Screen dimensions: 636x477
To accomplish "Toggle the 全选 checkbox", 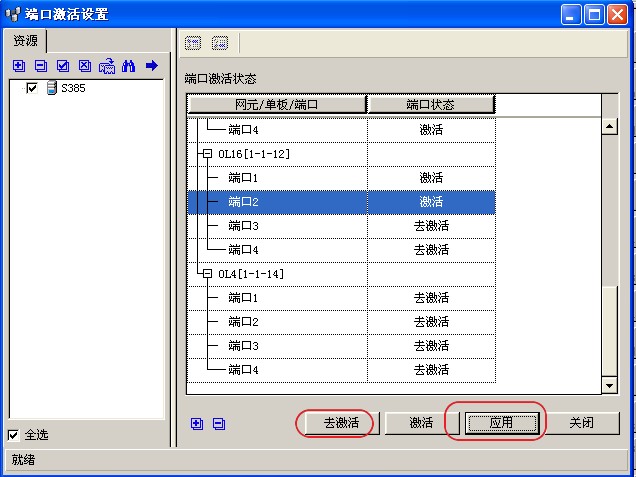I will coord(13,435).
